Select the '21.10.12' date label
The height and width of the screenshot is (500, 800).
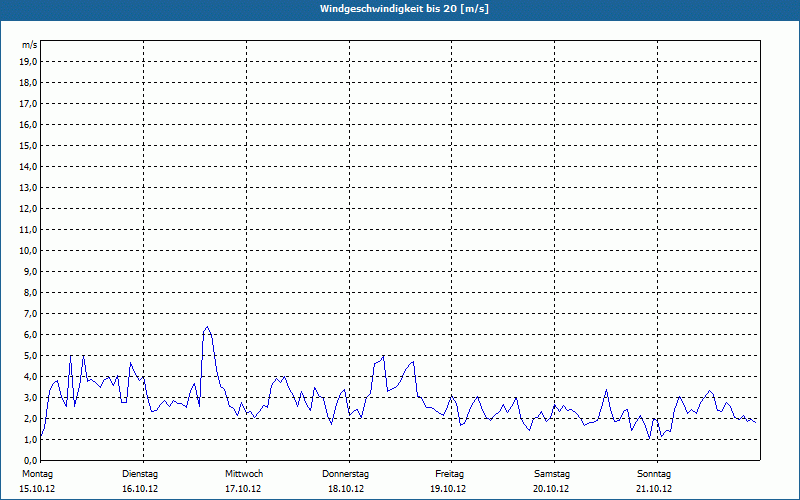pyautogui.click(x=654, y=489)
